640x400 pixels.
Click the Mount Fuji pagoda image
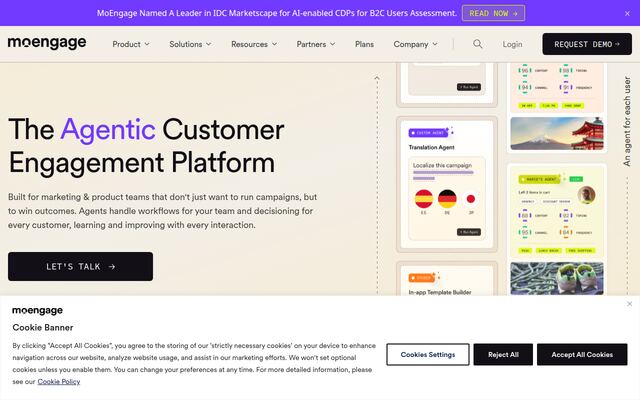coord(557,133)
